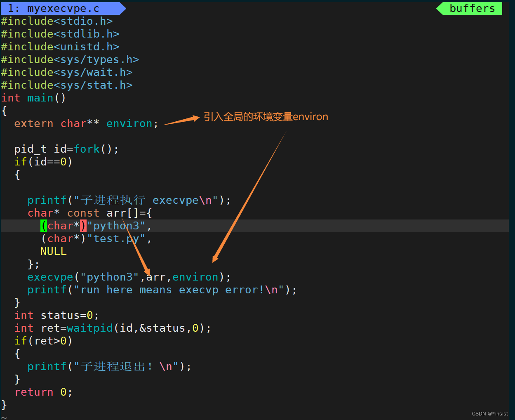Click the NULL array terminator
The height and width of the screenshot is (420, 515).
(54, 251)
